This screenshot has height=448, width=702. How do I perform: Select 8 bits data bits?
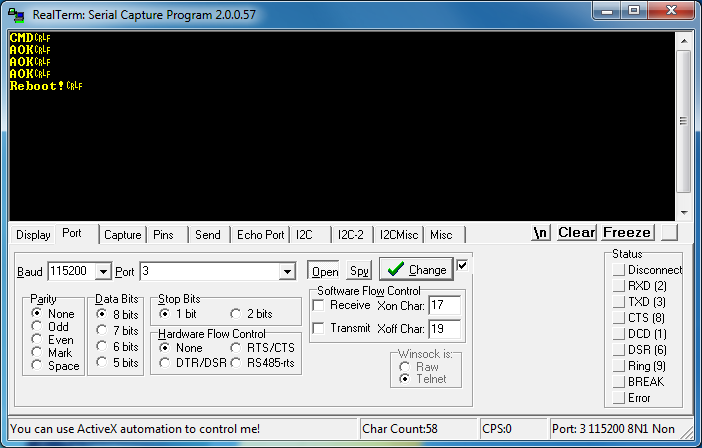coord(117,315)
